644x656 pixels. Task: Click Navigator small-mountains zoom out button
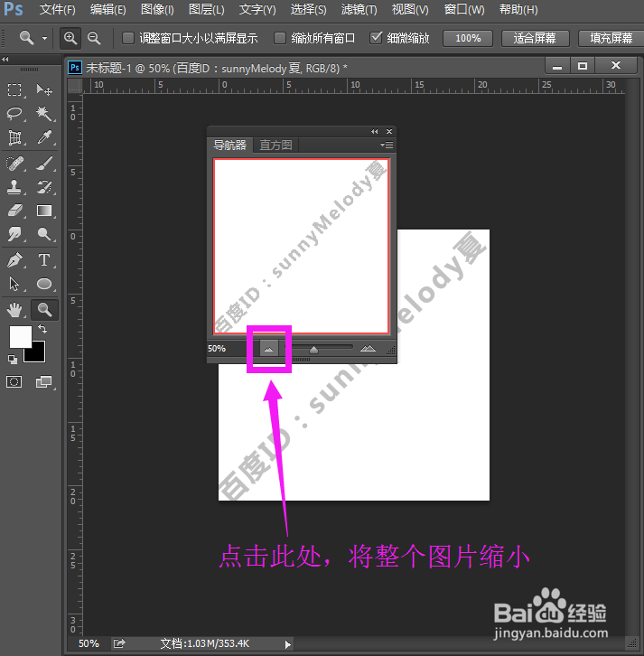point(269,349)
